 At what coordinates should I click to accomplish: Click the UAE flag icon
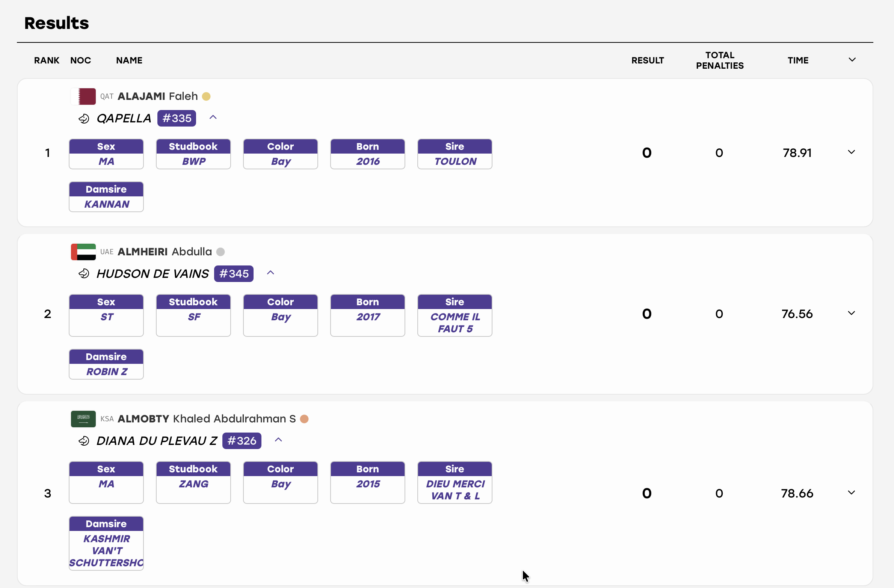tap(83, 252)
